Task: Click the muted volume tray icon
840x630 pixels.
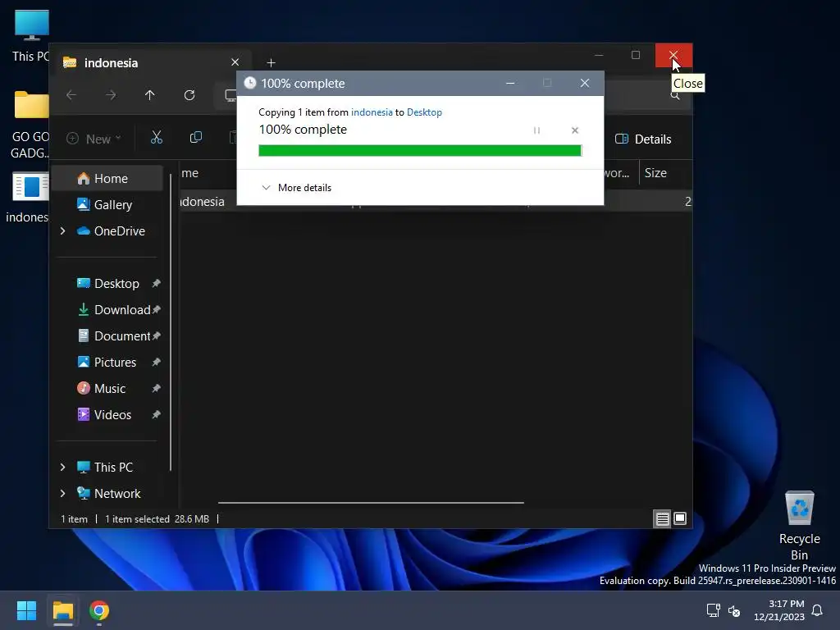Action: click(x=734, y=610)
